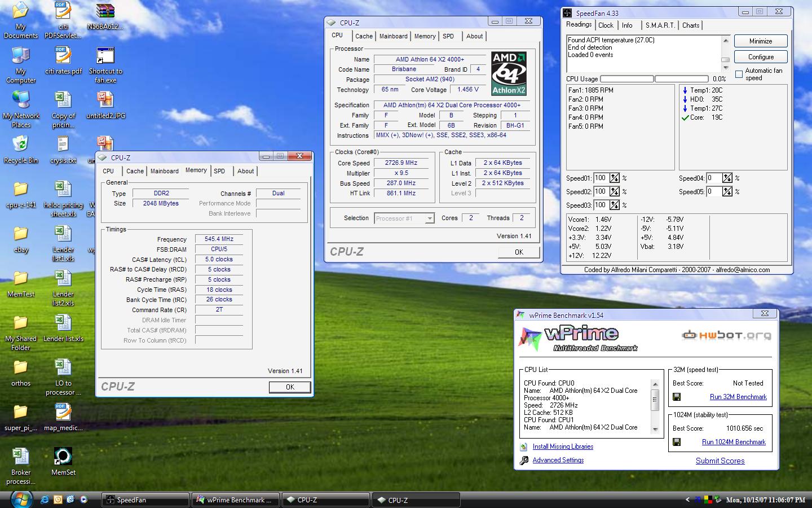Switch to SpeedFan taskbar button
Image resolution: width=812 pixels, height=508 pixels.
[x=145, y=500]
